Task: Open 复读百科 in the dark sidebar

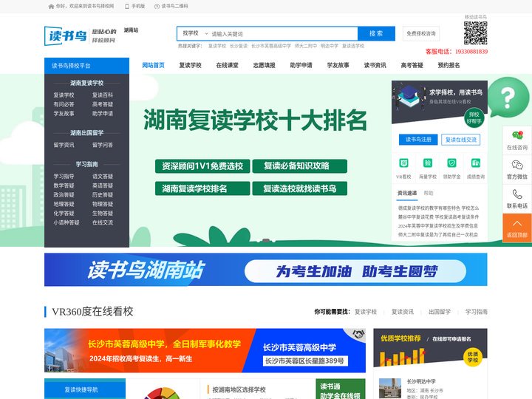Action: click(103, 95)
